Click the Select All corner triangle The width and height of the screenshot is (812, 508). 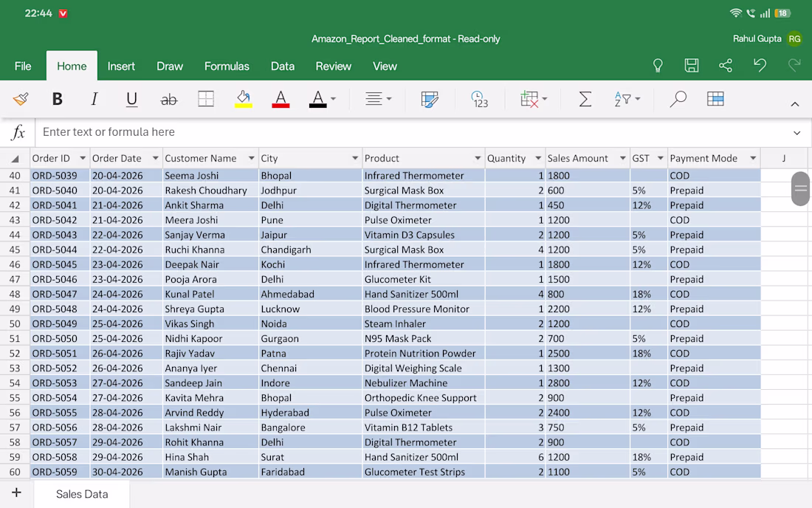coord(15,159)
